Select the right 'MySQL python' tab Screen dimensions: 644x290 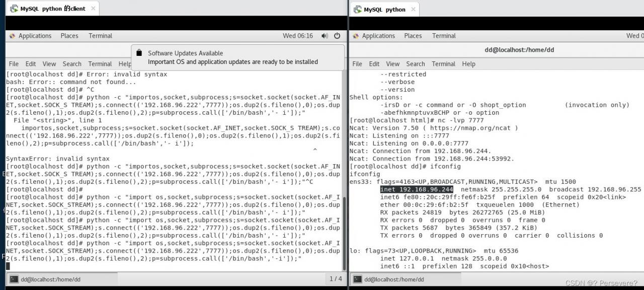385,10
